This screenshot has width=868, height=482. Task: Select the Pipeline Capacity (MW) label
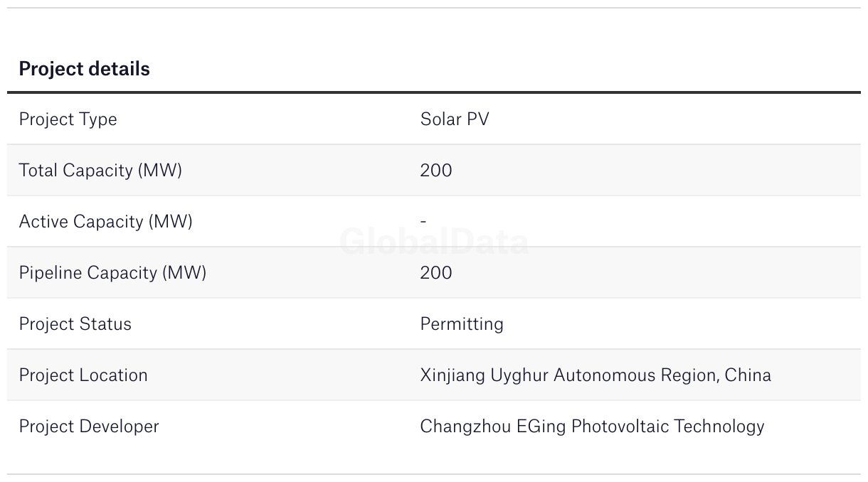(x=112, y=273)
